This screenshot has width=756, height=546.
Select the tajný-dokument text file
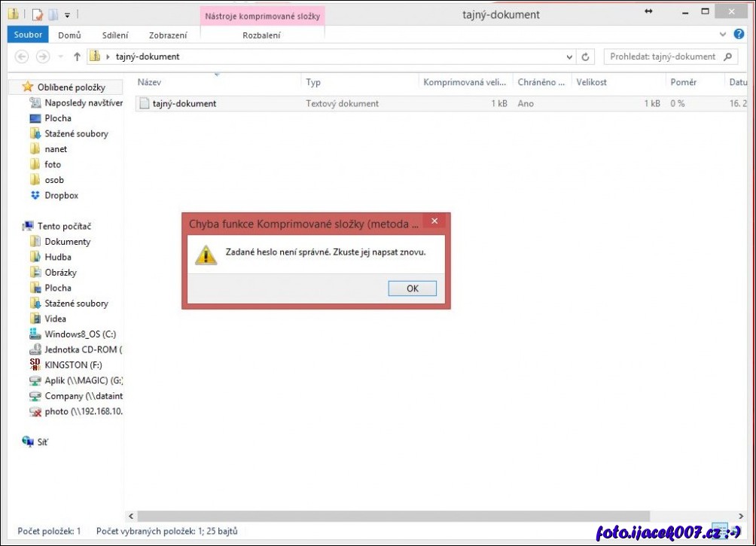click(x=184, y=103)
